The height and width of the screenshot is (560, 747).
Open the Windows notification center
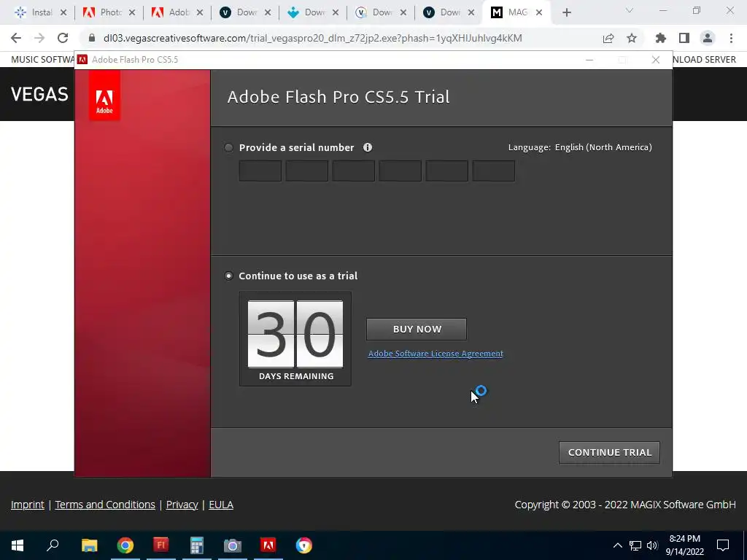723,545
